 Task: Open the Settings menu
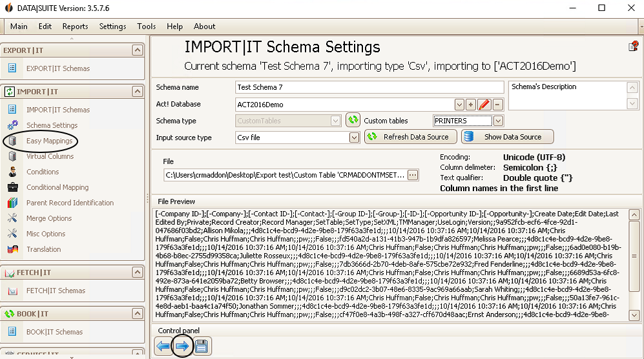(112, 26)
